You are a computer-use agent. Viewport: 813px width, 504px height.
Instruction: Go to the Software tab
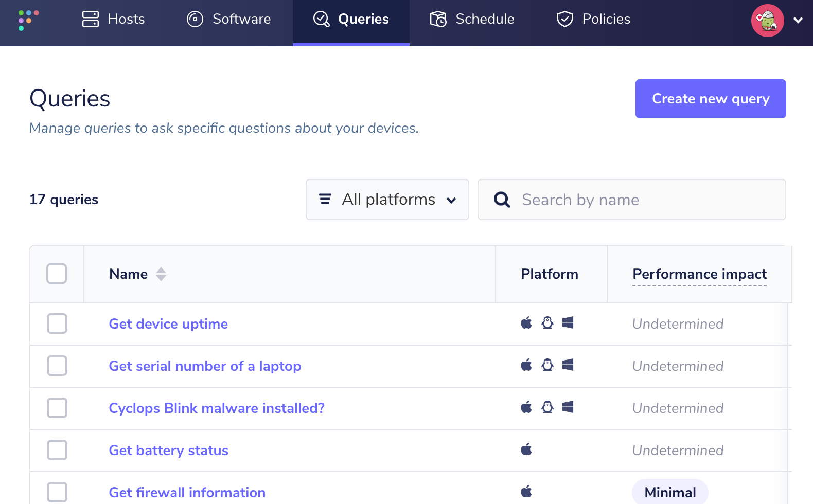pos(229,20)
